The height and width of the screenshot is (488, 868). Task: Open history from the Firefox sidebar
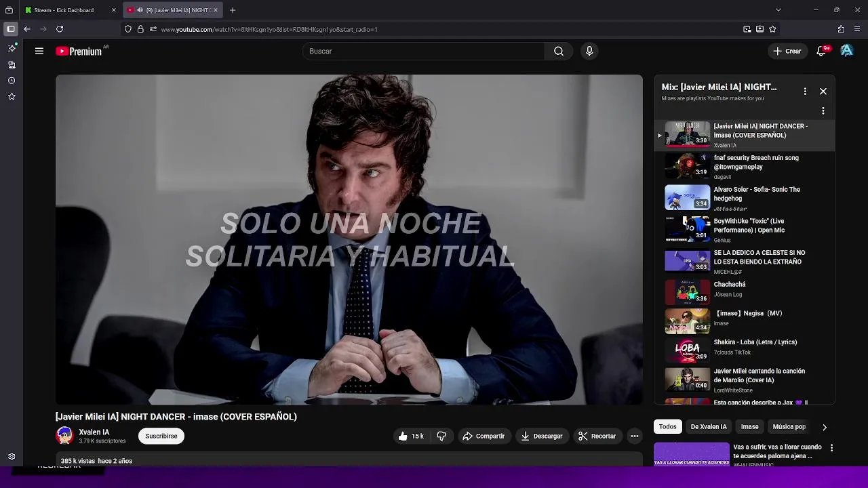point(12,81)
